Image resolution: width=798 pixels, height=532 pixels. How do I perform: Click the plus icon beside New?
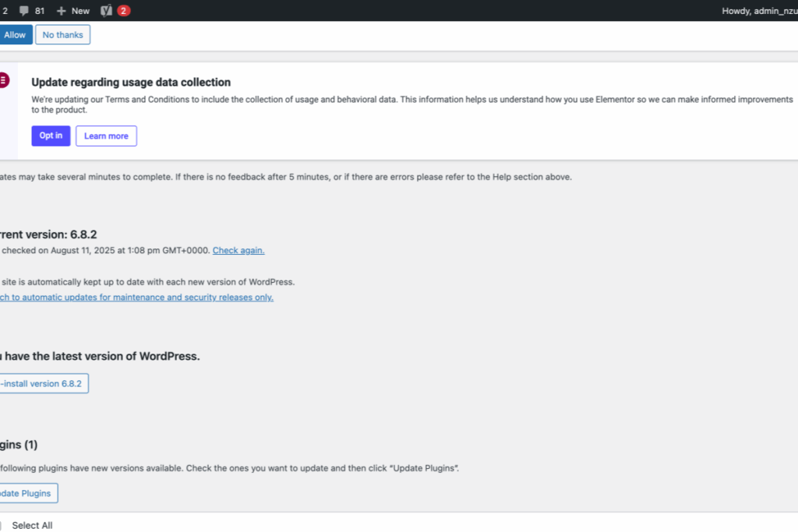point(61,11)
